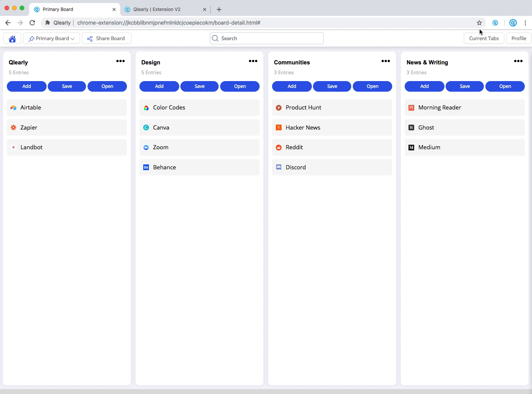Click the Morning Reader favicon
The image size is (532, 394).
pyautogui.click(x=411, y=108)
